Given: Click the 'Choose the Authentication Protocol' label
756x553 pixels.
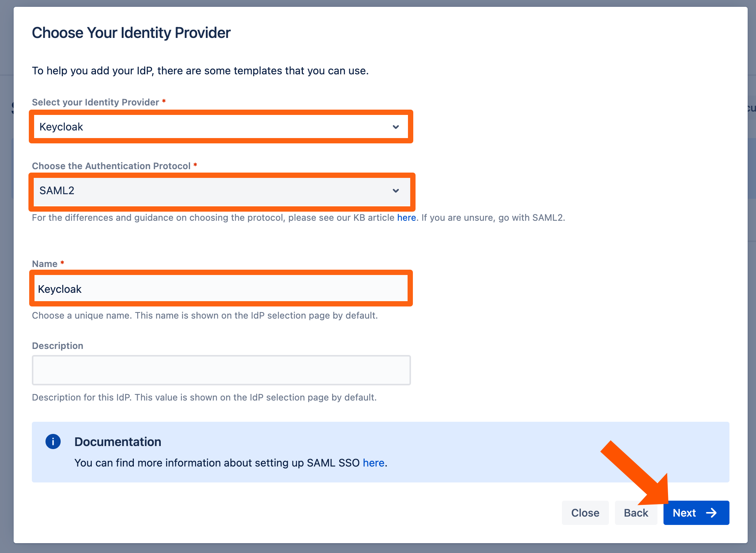Looking at the screenshot, I should tap(111, 166).
